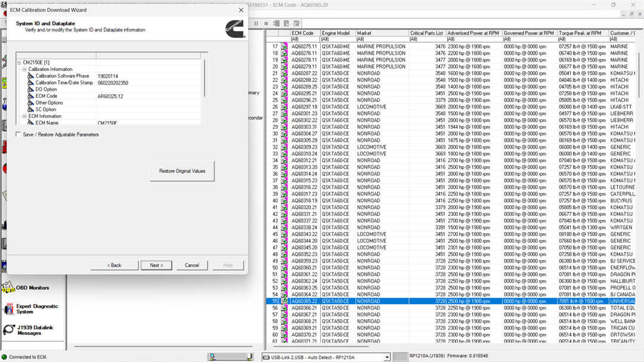Open the (All) filter under Market column
This screenshot has height=362, width=644.
(382, 39)
